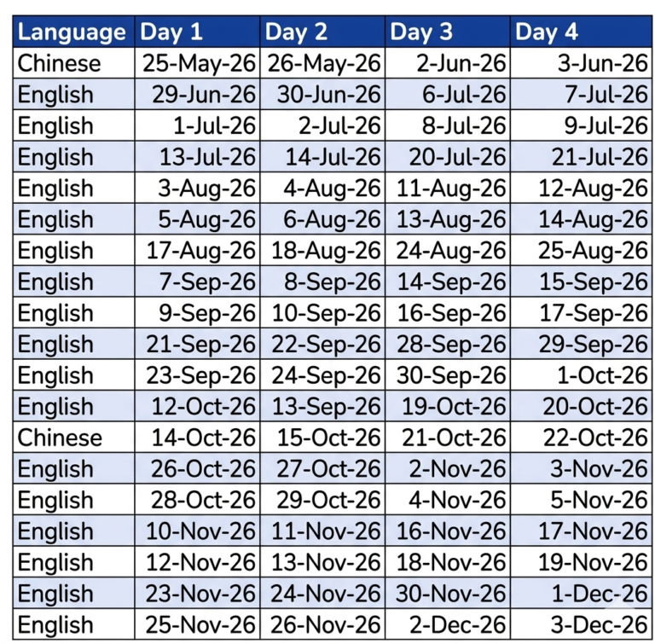The image size is (655, 644).
Task: Select the cell containing 1-Oct-26
Action: pos(581,374)
